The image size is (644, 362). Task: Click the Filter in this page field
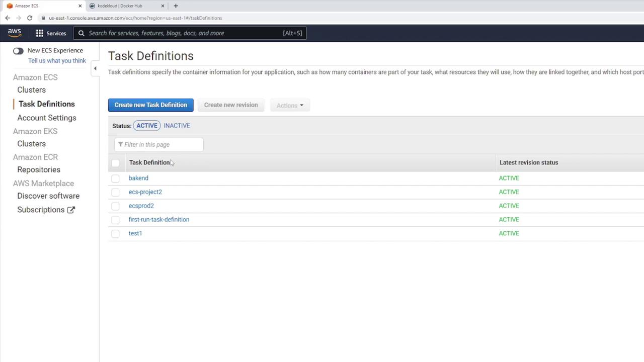point(159,145)
